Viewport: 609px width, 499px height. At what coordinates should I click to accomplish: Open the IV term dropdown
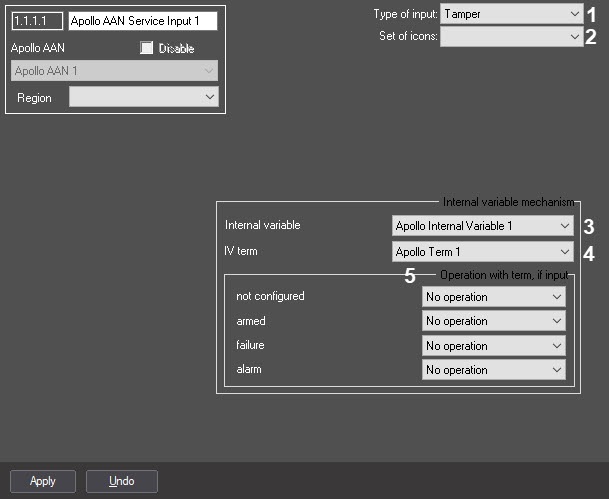coord(482,252)
